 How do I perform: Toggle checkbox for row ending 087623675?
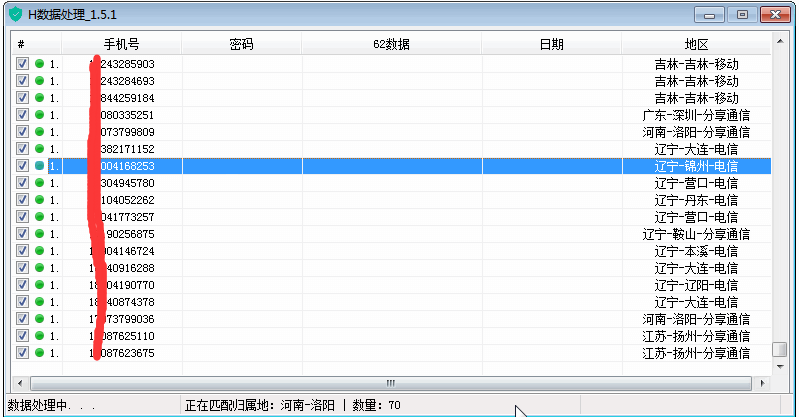click(x=22, y=353)
